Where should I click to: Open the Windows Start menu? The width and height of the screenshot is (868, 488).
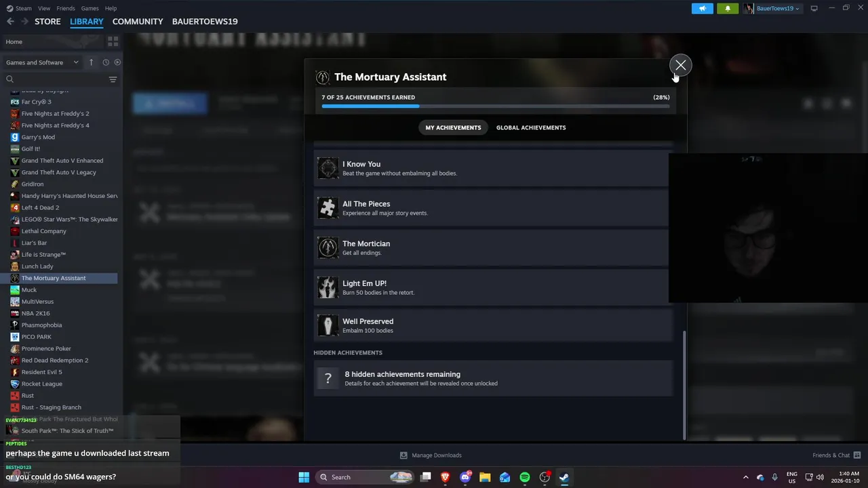pyautogui.click(x=304, y=477)
